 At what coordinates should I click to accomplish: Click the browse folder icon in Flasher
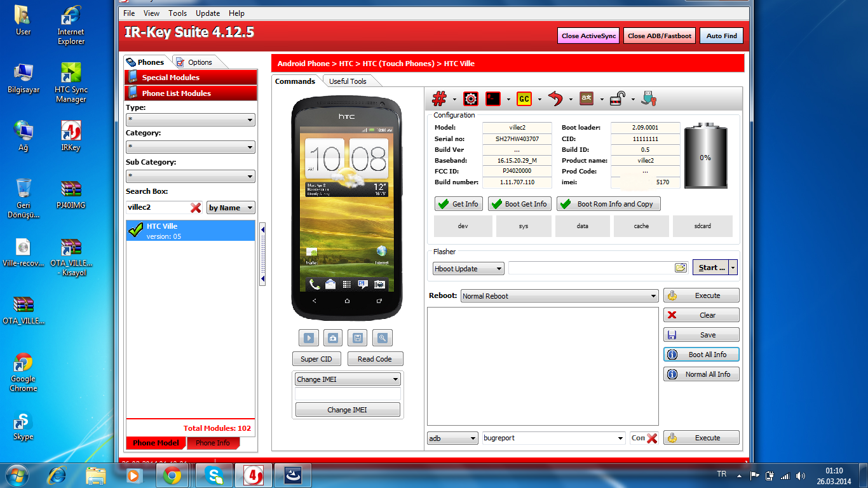[681, 268]
